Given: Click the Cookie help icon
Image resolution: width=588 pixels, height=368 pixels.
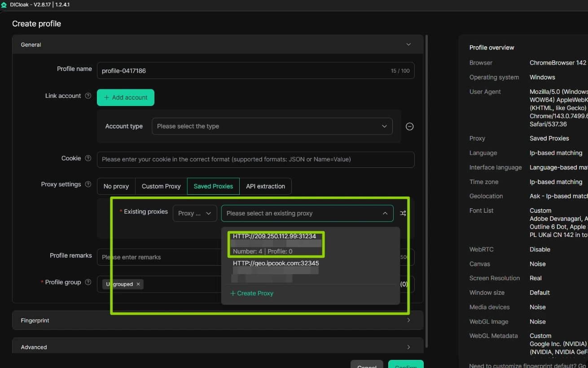Looking at the screenshot, I should click(x=88, y=158).
